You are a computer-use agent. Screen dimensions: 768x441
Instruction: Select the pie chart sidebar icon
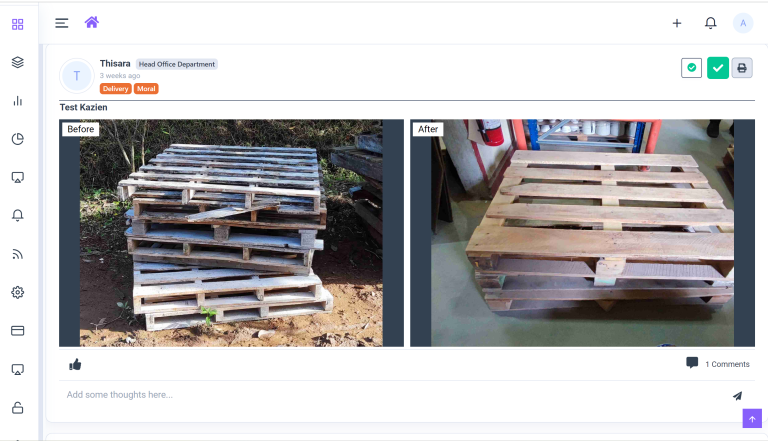18,139
